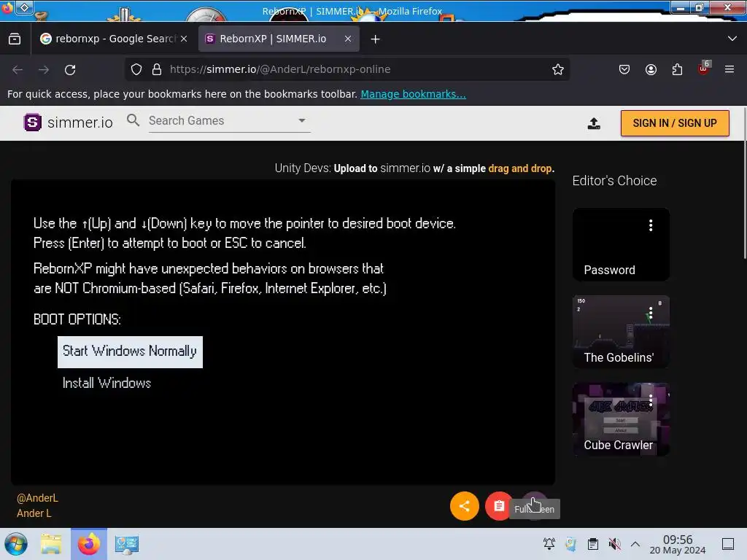Click Firefox in the taskbar

pos(89,544)
